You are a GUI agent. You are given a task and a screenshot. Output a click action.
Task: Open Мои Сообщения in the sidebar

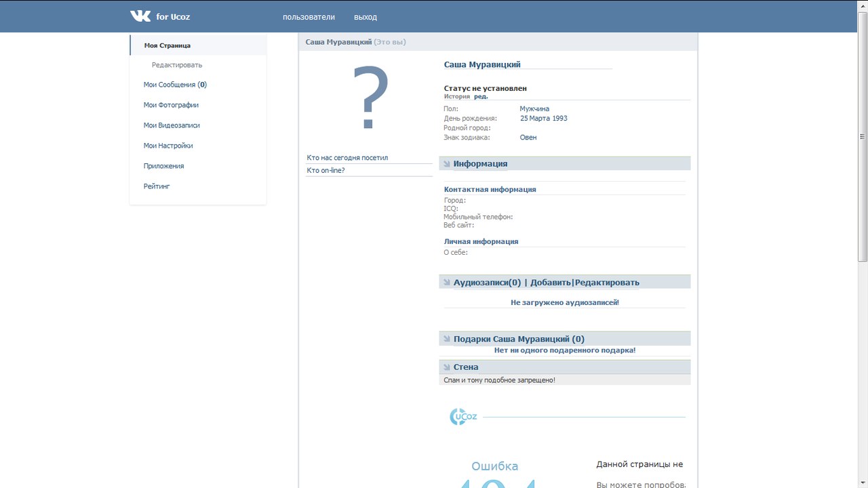[175, 85]
